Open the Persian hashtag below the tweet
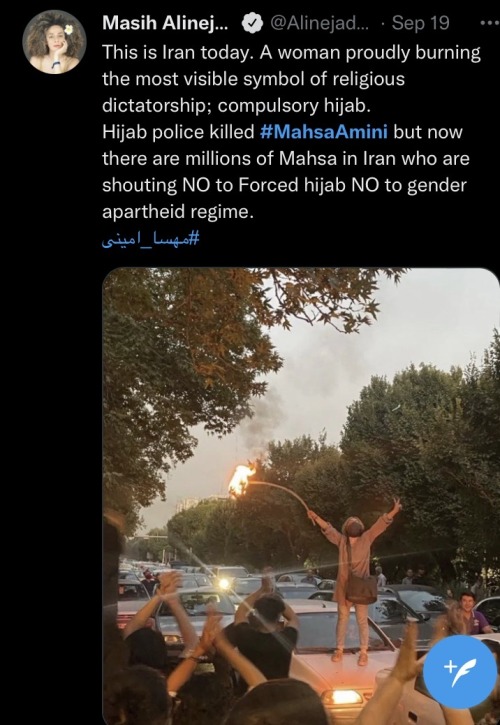This screenshot has height=725, width=500. pyautogui.click(x=150, y=240)
